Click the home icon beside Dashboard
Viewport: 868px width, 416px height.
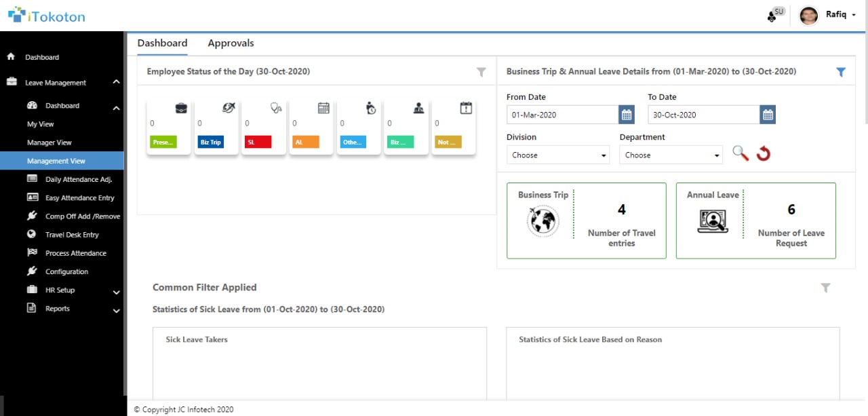click(x=11, y=57)
